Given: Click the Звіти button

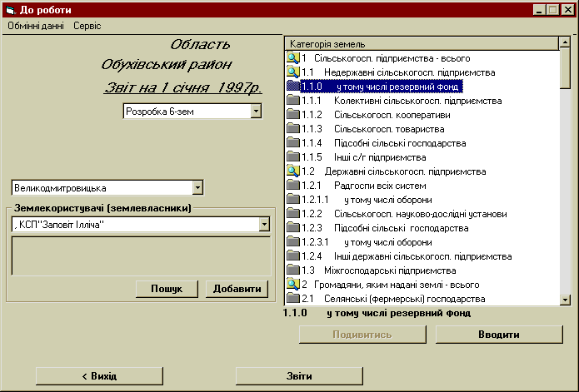Looking at the screenshot, I should click(299, 376).
